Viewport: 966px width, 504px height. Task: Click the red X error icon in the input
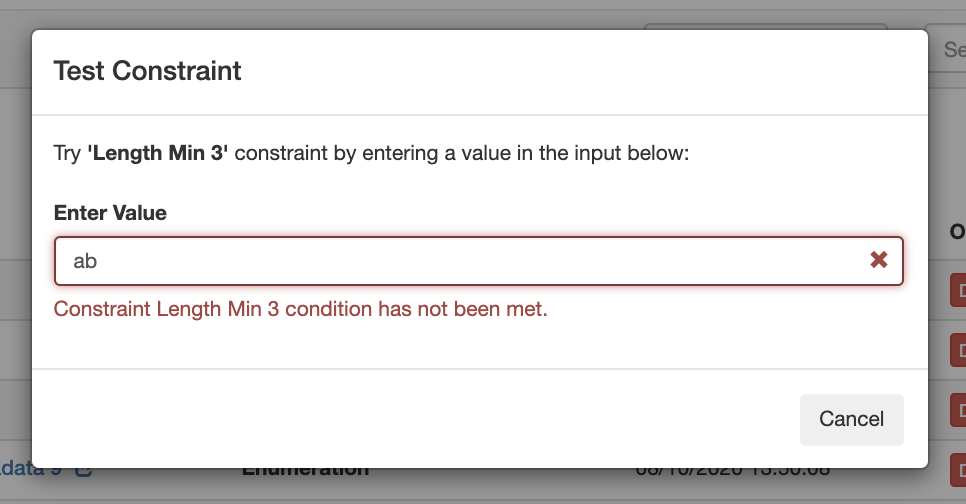tap(879, 260)
